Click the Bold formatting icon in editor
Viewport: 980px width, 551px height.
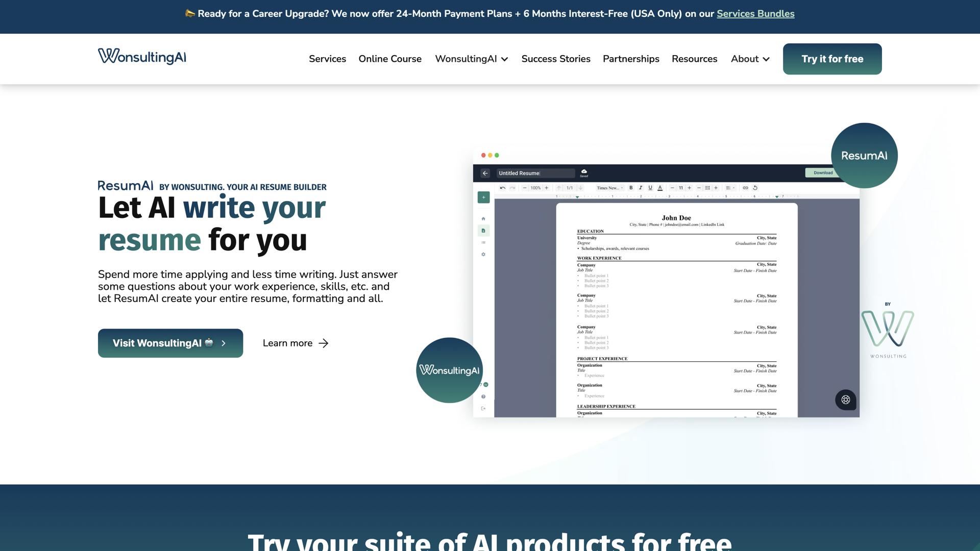[631, 188]
